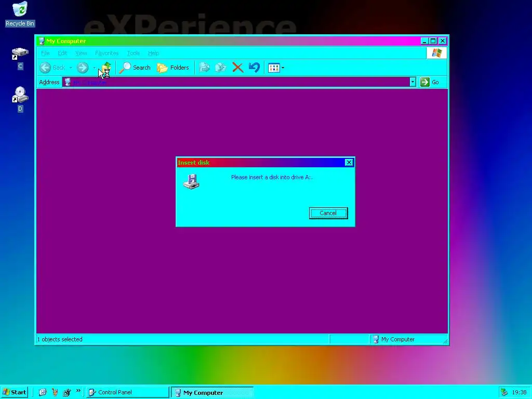Toggle the Folders pane
This screenshot has height=399, width=532.
tap(173, 68)
